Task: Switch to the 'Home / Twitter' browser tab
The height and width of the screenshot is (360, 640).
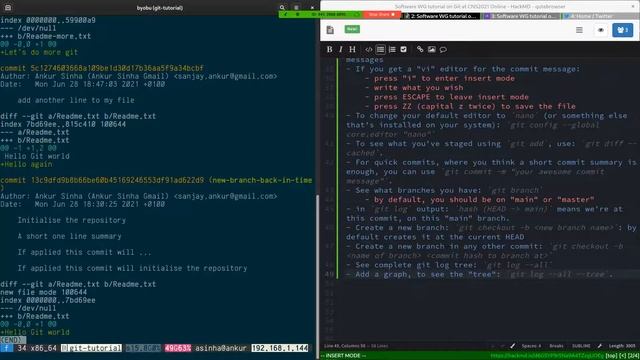Action: 600,16
